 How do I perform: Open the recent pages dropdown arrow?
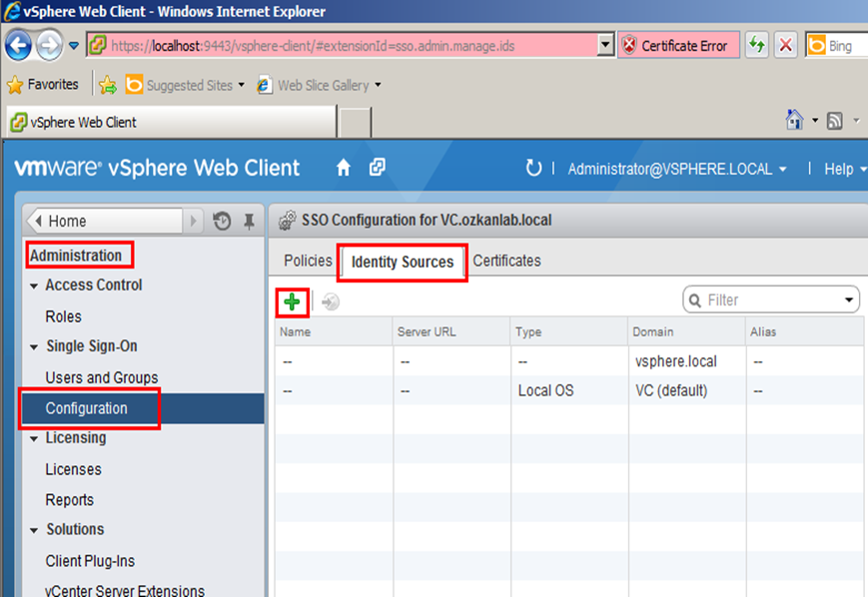tap(74, 46)
